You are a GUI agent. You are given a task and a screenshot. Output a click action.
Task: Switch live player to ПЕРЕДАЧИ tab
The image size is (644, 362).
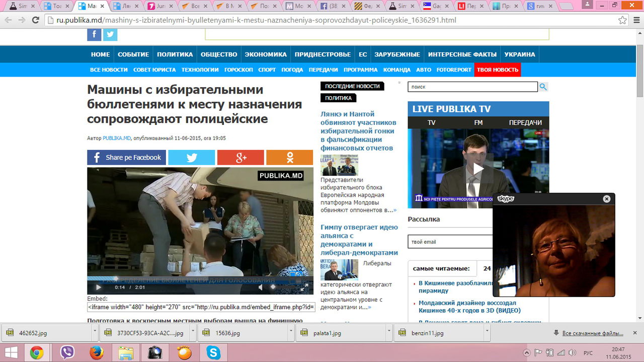525,123
